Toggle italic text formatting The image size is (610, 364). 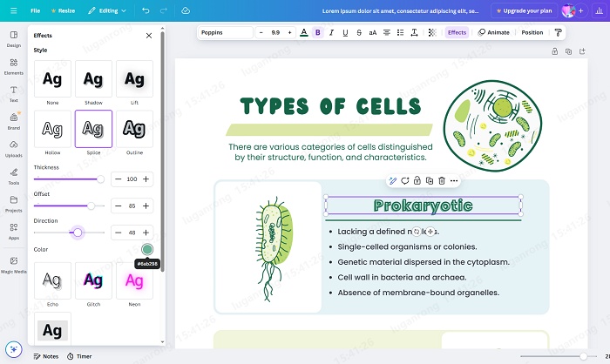coord(331,32)
